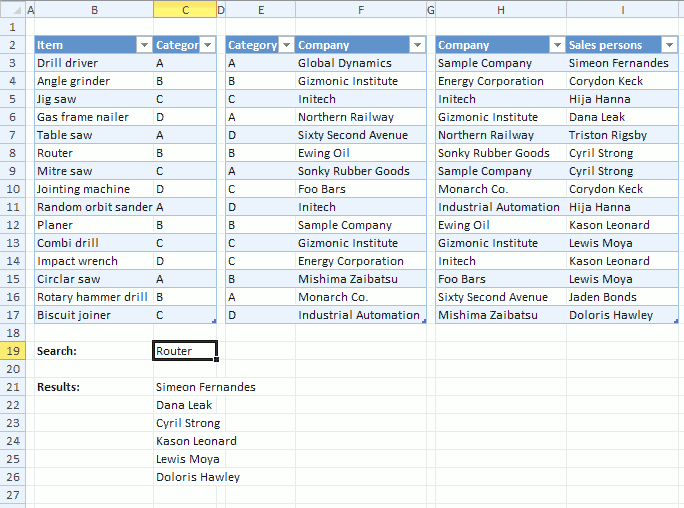Click the 'Planer' cell
Image resolution: width=684 pixels, height=508 pixels.
click(x=94, y=225)
